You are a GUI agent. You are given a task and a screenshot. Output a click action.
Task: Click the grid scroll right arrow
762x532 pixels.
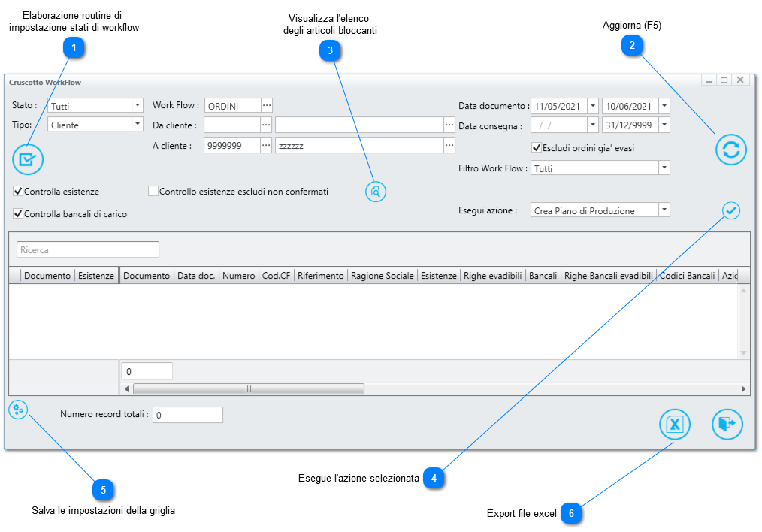743,388
